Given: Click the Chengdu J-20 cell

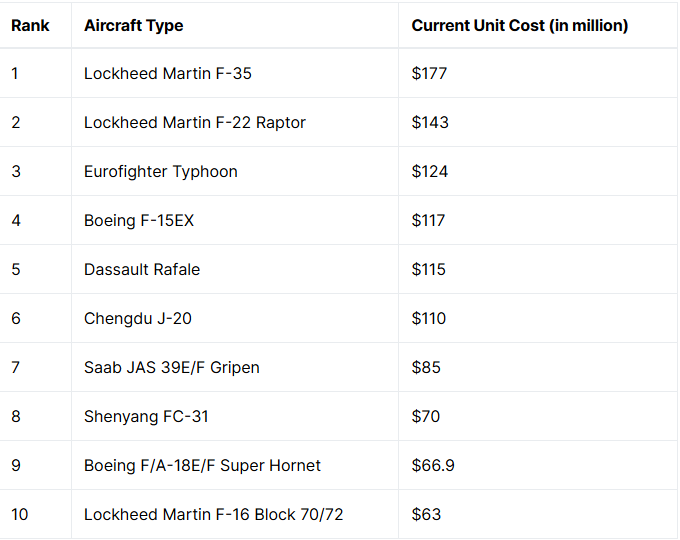Looking at the screenshot, I should (137, 319).
